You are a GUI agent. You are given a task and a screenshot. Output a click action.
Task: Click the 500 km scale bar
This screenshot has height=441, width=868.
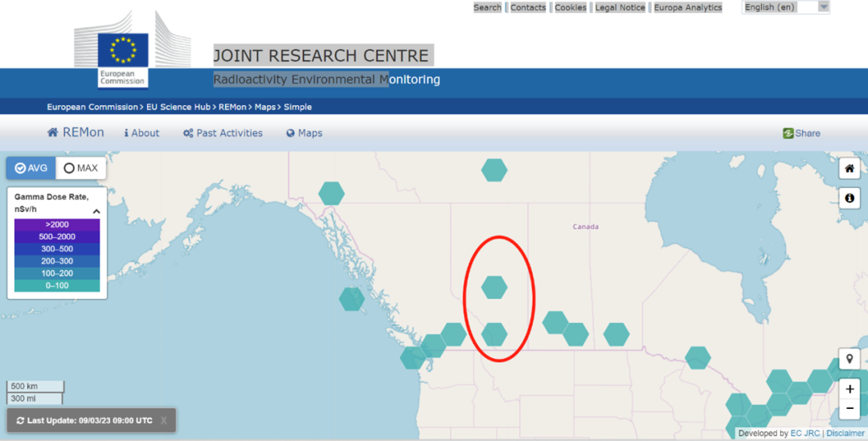point(35,386)
